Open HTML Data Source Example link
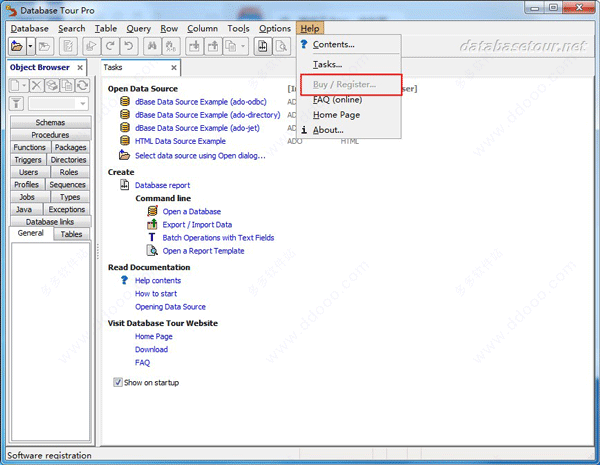This screenshot has height=465, width=600. click(180, 141)
